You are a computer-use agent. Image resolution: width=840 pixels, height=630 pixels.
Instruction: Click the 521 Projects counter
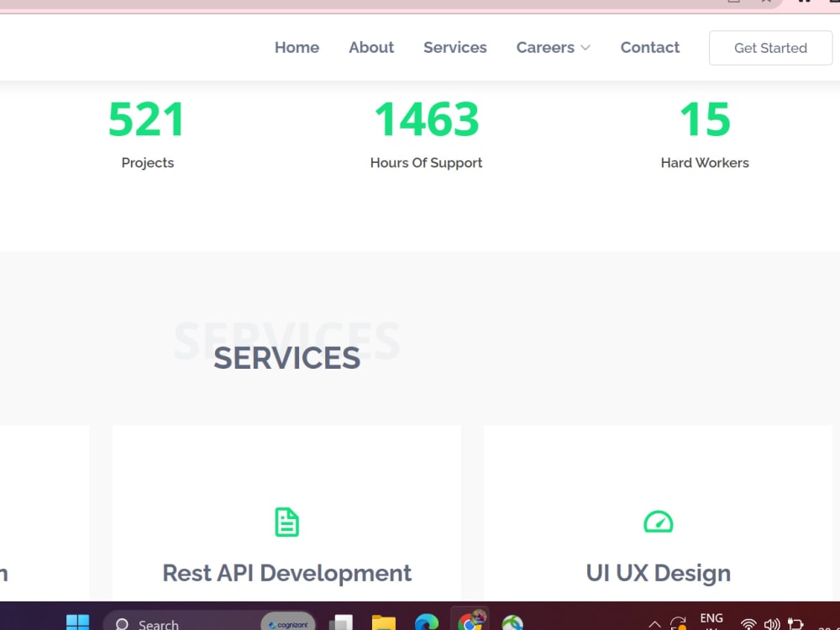coord(147,119)
